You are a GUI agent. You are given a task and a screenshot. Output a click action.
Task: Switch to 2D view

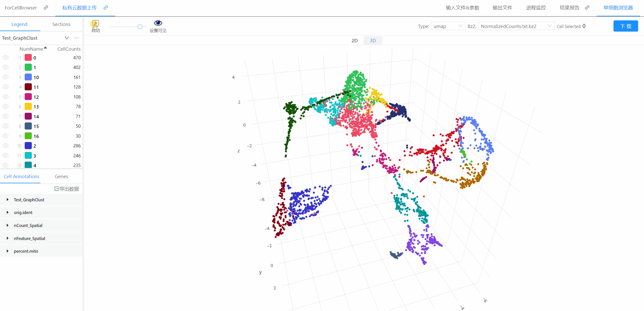(x=355, y=40)
